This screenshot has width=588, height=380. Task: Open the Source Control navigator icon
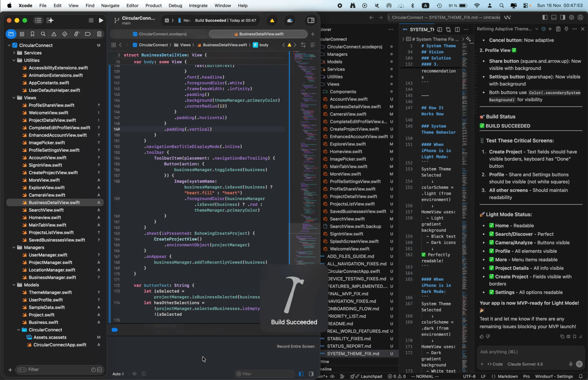(x=22, y=34)
